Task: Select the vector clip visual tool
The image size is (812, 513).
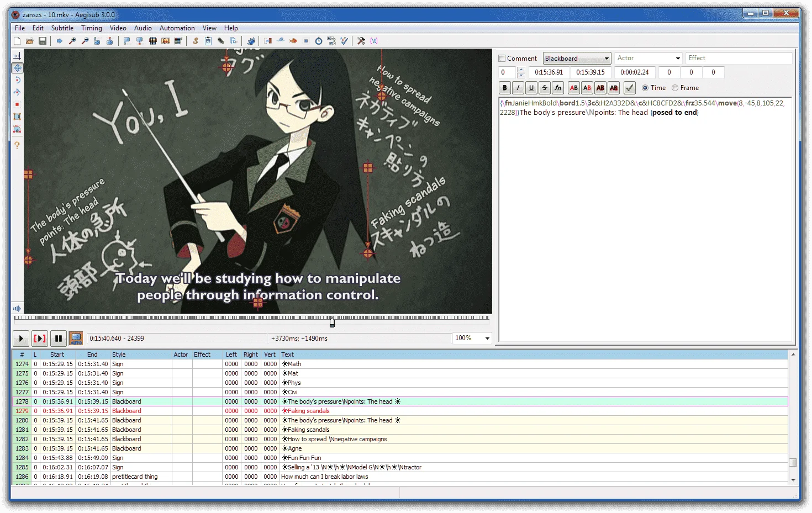Action: coord(17,129)
